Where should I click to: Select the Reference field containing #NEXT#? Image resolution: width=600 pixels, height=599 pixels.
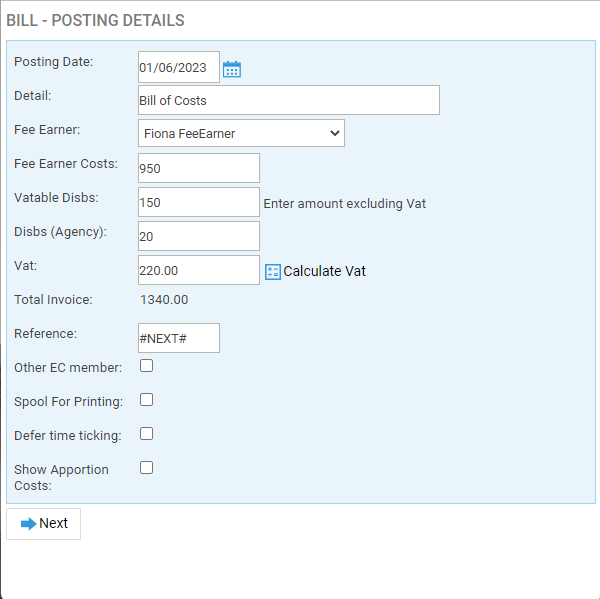pyautogui.click(x=179, y=338)
